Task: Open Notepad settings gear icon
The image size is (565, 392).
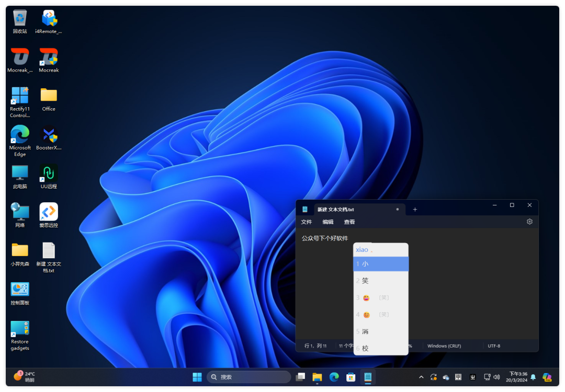Action: (x=529, y=222)
